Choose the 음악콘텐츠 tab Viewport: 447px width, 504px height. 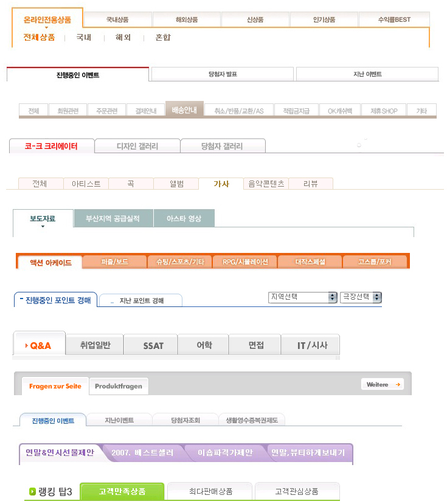(266, 184)
